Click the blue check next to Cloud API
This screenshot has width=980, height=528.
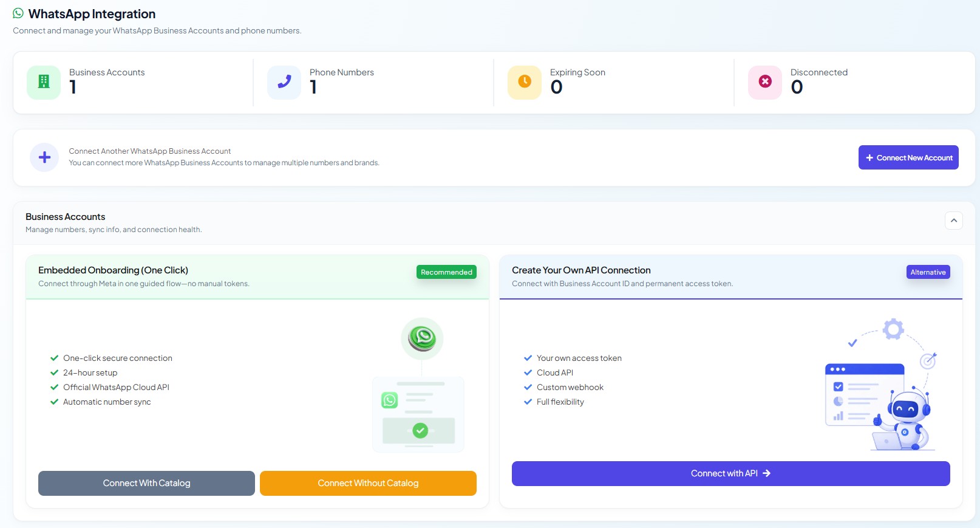(x=528, y=372)
